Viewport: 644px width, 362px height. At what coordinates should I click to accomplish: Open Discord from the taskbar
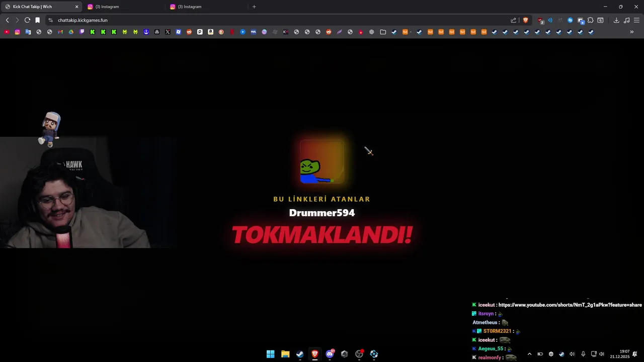tap(330, 354)
